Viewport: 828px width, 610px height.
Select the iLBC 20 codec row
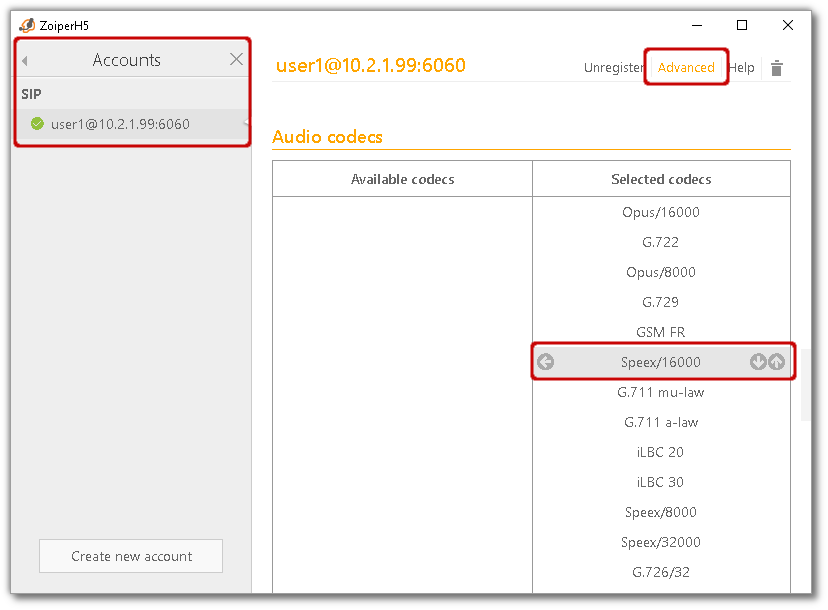661,452
